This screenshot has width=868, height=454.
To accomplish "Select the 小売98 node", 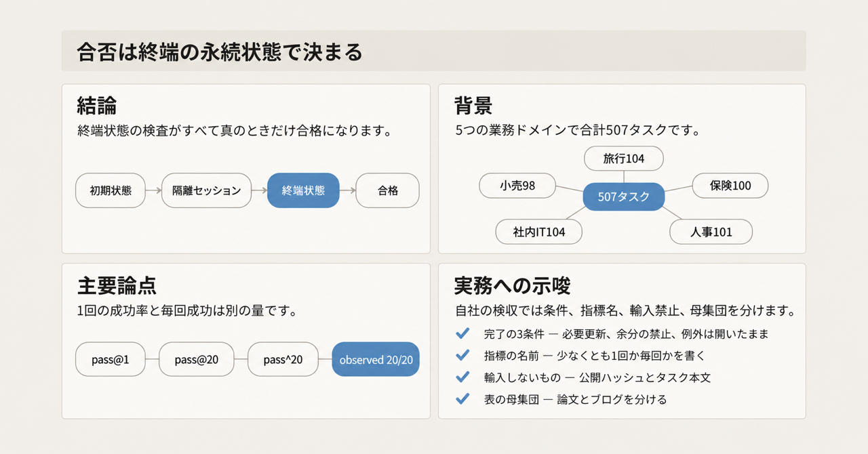I will pos(517,186).
